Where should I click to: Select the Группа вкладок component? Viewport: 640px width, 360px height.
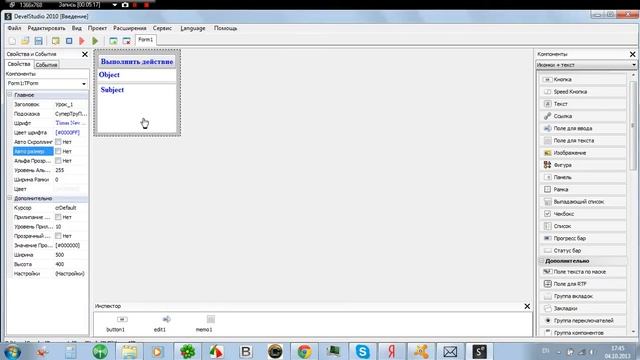[x=583, y=296]
